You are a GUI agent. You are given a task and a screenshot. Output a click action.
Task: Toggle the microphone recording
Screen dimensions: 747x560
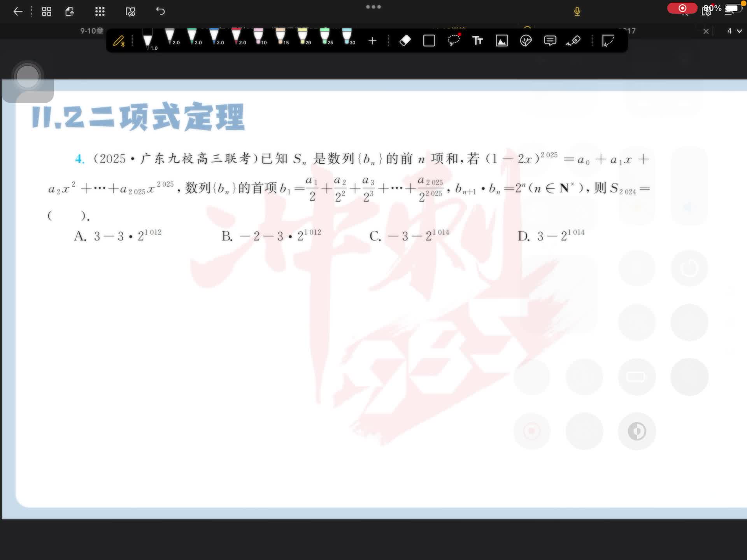[577, 12]
